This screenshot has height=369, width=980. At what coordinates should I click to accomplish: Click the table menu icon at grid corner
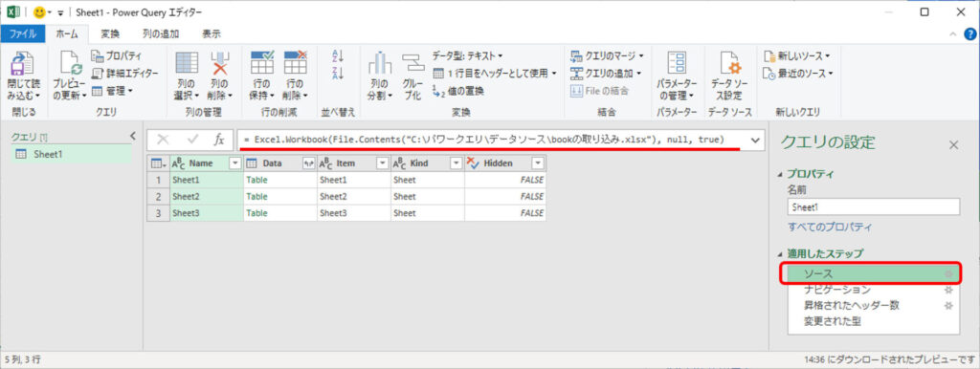158,163
